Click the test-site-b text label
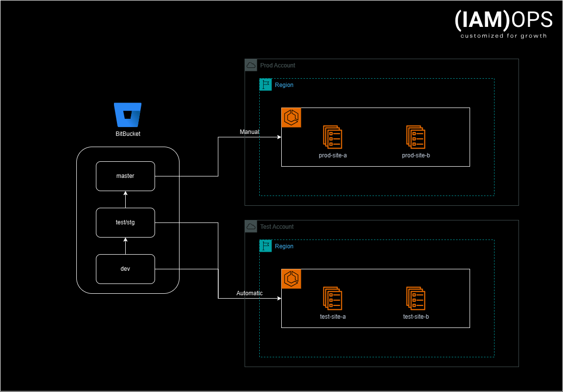The image size is (563, 392). click(x=416, y=317)
